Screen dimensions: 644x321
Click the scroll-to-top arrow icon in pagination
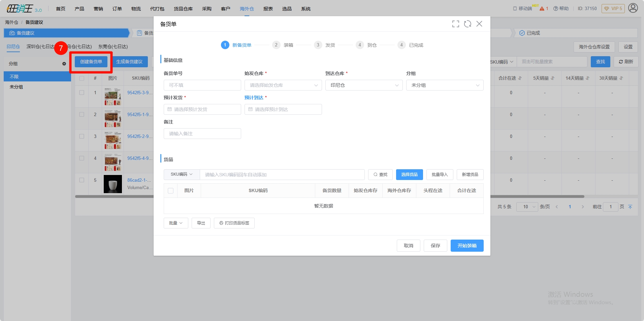tap(630, 207)
